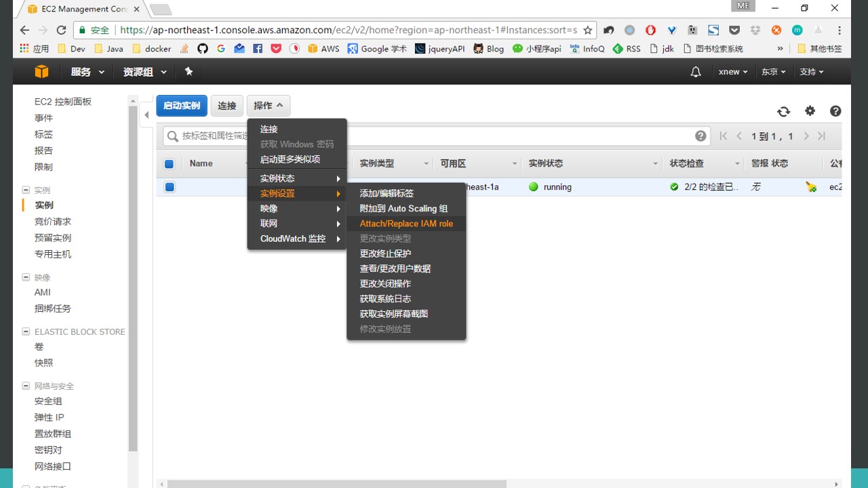
Task: Select 添加/编辑标签 menu item
Action: click(x=406, y=193)
